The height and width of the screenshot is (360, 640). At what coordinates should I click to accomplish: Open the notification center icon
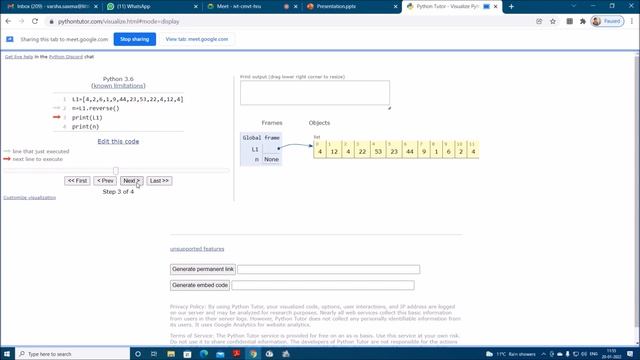point(631,354)
